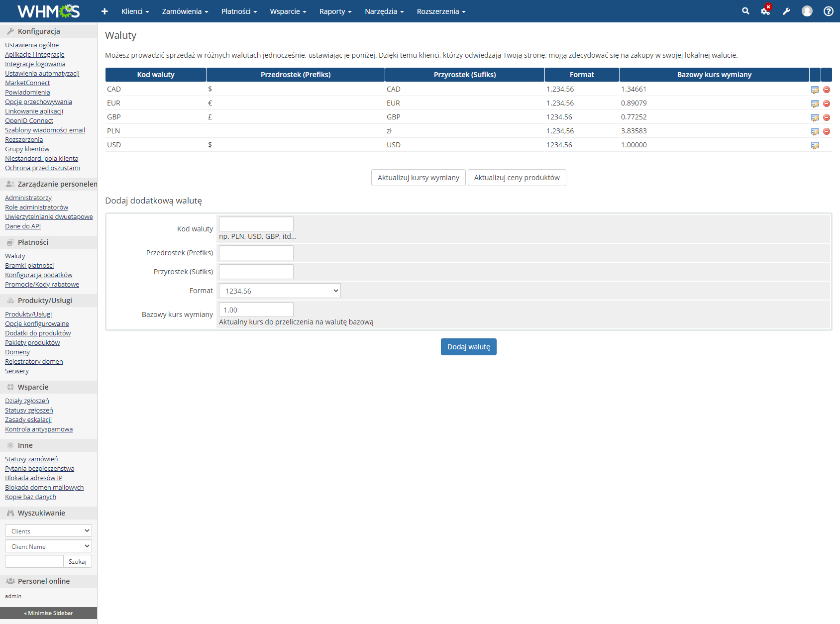Open the Format dropdown showing 1234.56
Image resolution: width=840 pixels, height=624 pixels.
pyautogui.click(x=279, y=290)
